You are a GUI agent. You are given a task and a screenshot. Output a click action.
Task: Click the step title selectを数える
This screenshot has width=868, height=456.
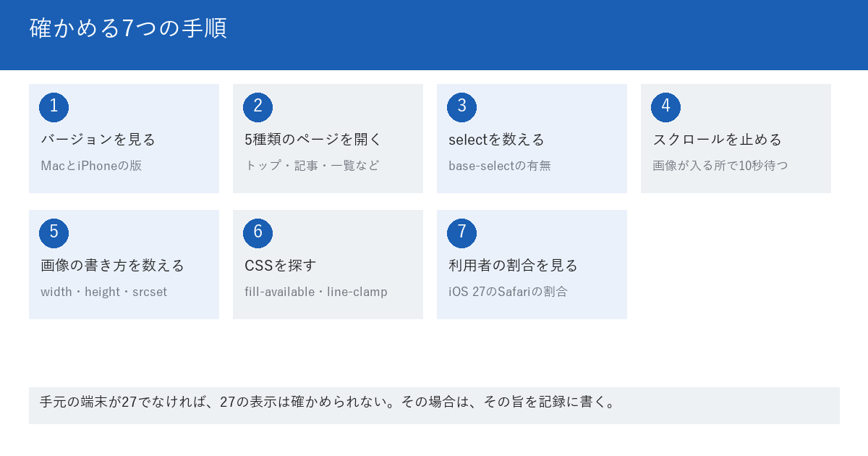click(x=496, y=140)
